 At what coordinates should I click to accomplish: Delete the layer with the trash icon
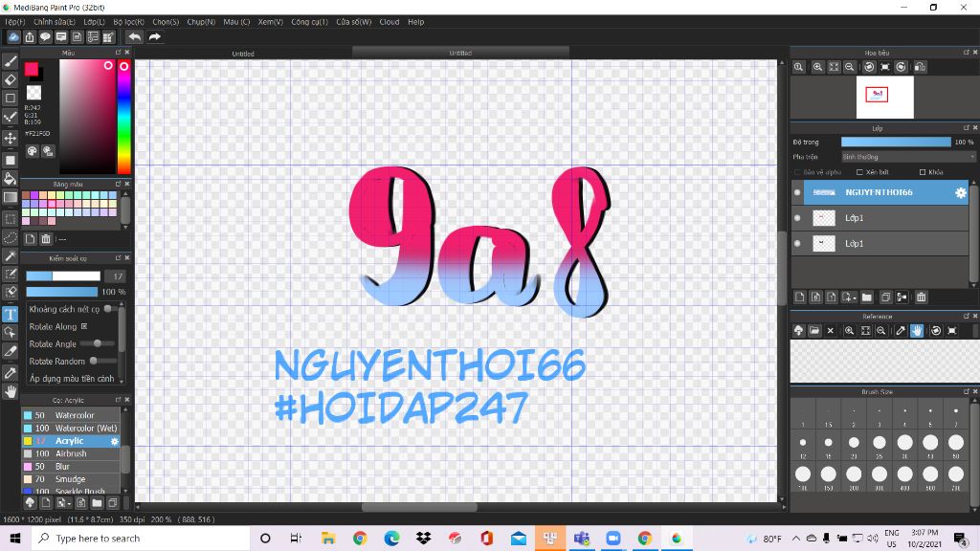(x=922, y=298)
